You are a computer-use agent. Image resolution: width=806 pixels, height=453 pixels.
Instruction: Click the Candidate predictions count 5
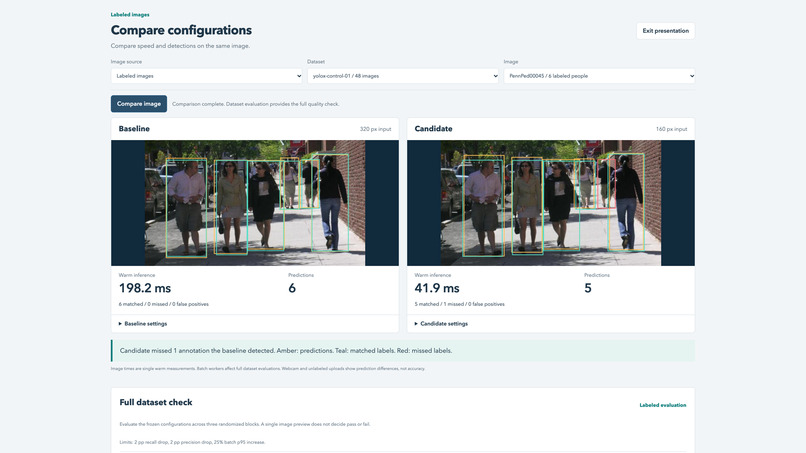point(588,288)
